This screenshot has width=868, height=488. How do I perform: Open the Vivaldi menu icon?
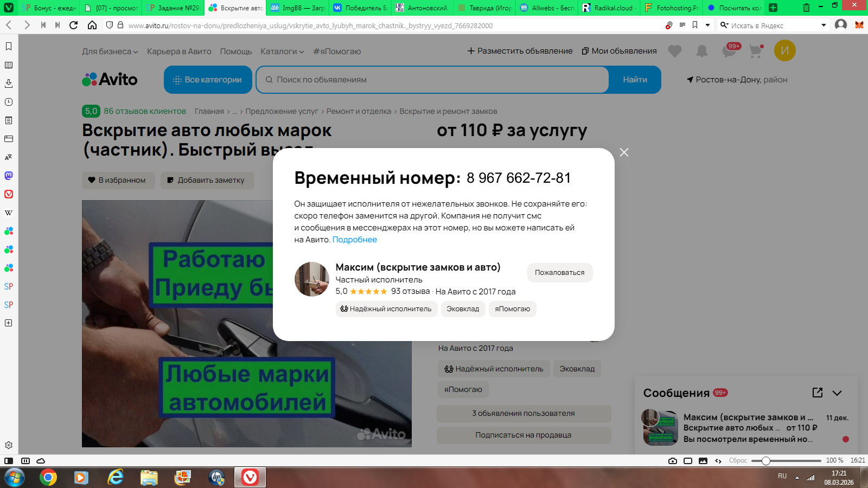click(9, 8)
